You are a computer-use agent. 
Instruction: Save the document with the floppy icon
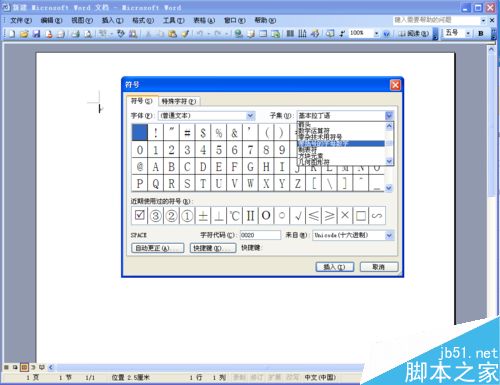[36, 33]
